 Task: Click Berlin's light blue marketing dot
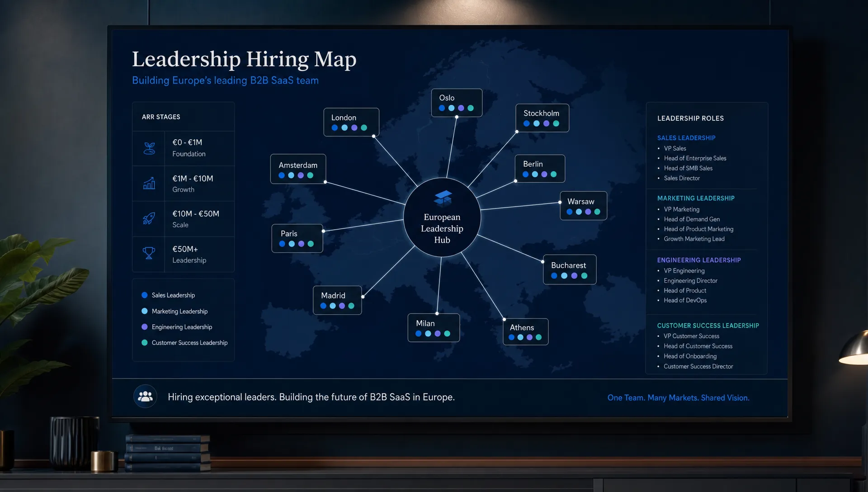coord(535,174)
